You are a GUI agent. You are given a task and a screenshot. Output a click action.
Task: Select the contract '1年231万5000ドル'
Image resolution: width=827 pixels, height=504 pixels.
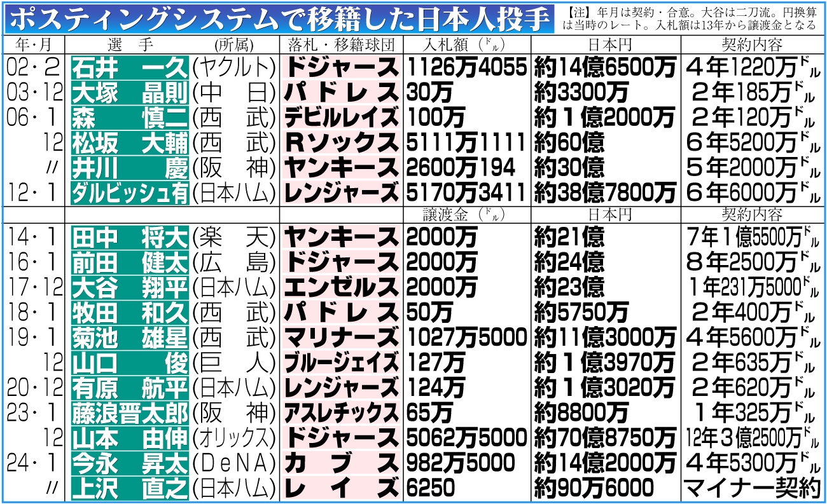coord(753,288)
